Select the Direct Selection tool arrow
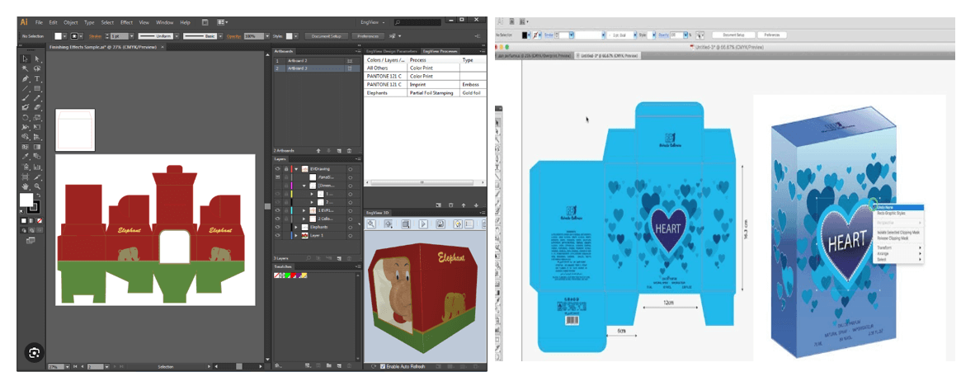The width and height of the screenshot is (980, 386). pyautogui.click(x=38, y=59)
